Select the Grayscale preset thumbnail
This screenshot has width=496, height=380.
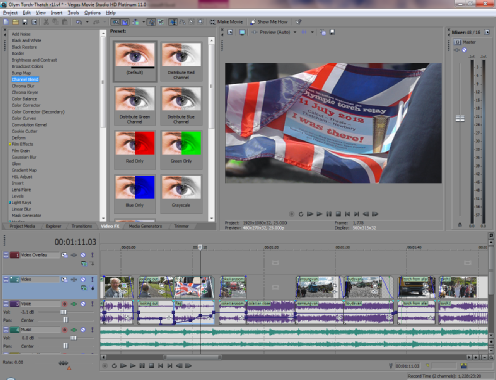[181, 193]
